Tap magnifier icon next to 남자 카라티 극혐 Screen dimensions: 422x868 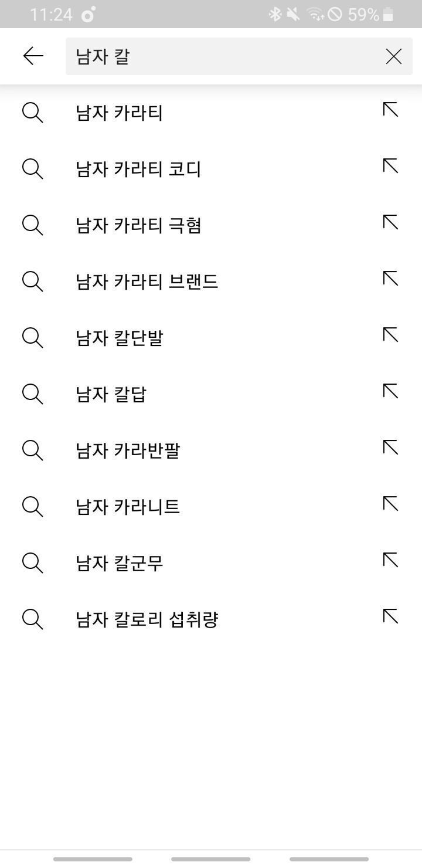(32, 225)
